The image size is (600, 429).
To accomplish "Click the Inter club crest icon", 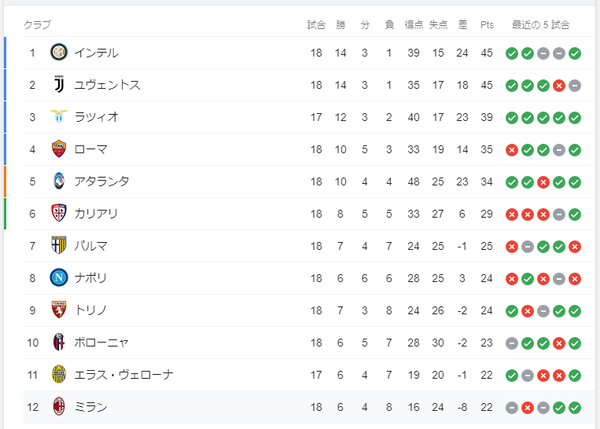I will tap(59, 53).
